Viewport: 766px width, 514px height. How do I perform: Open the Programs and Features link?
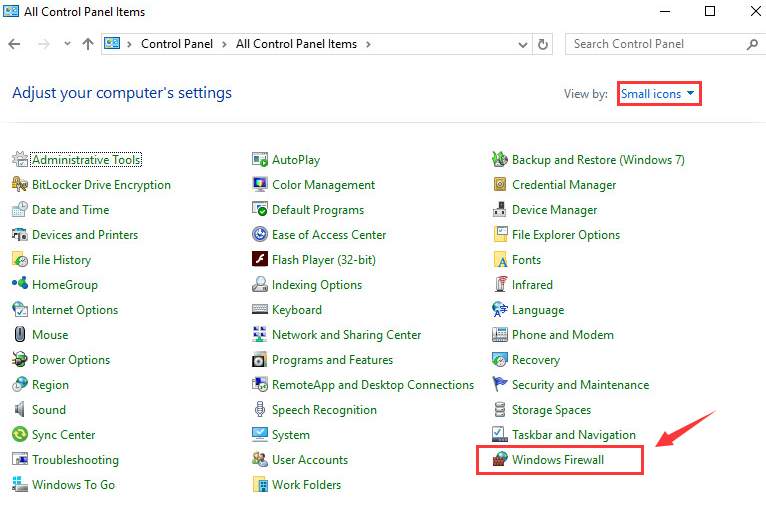[332, 360]
